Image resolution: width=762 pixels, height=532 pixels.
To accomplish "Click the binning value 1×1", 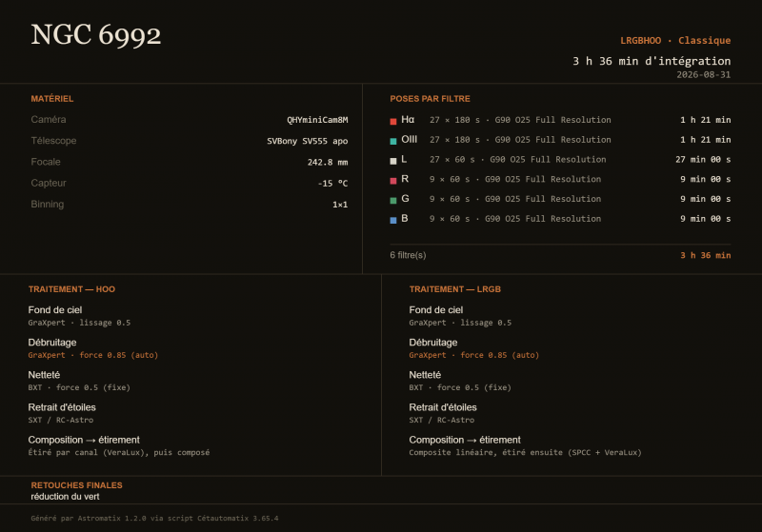I will (340, 205).
